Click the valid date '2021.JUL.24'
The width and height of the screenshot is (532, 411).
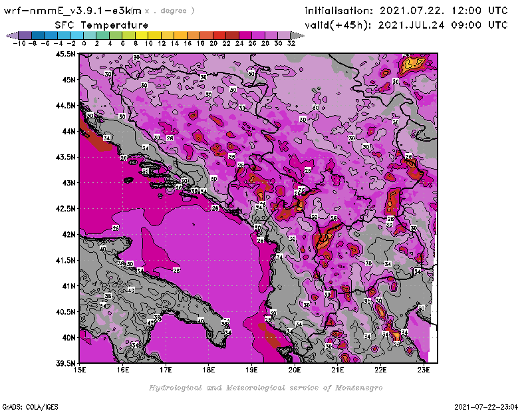click(411, 25)
